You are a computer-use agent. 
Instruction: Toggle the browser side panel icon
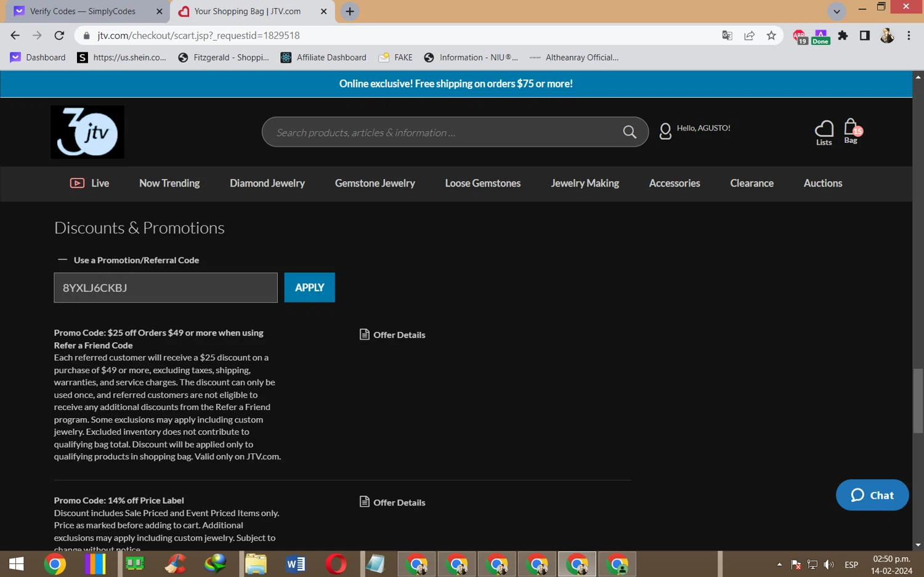tap(865, 36)
